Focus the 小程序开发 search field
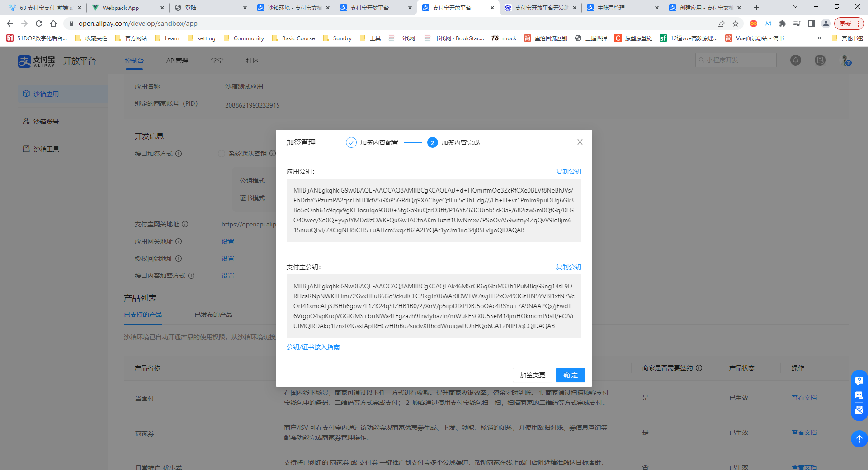 pyautogui.click(x=736, y=60)
